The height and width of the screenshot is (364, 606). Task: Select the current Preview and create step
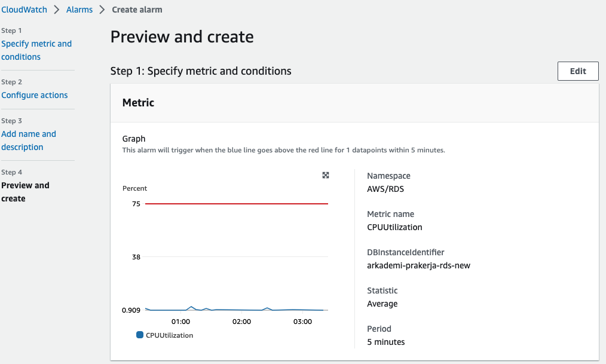pos(25,192)
